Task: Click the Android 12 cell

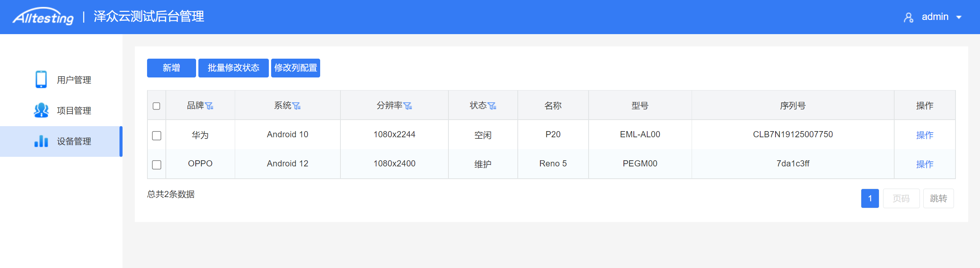Action: click(x=287, y=164)
